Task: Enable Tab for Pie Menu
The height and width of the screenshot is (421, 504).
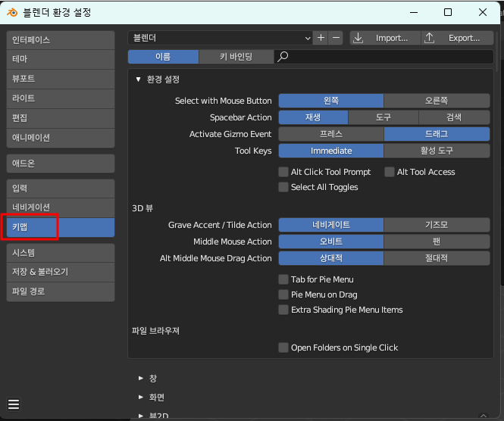Action: [x=283, y=279]
